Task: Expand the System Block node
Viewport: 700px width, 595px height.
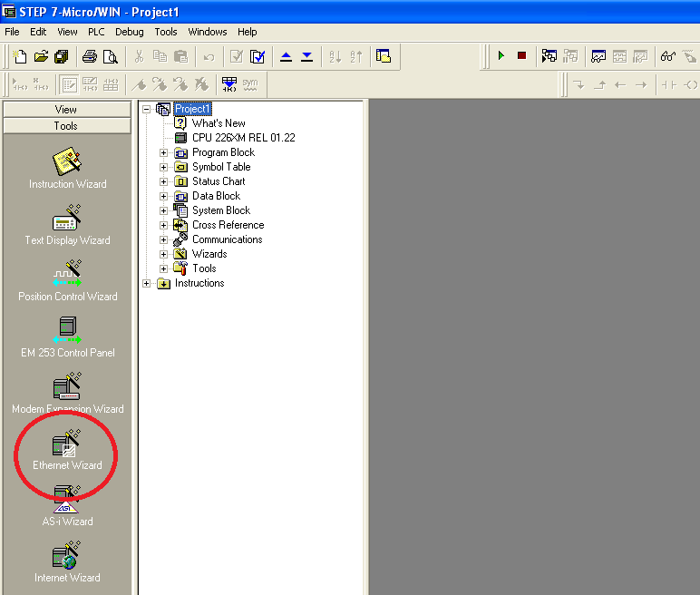Action: 163,210
